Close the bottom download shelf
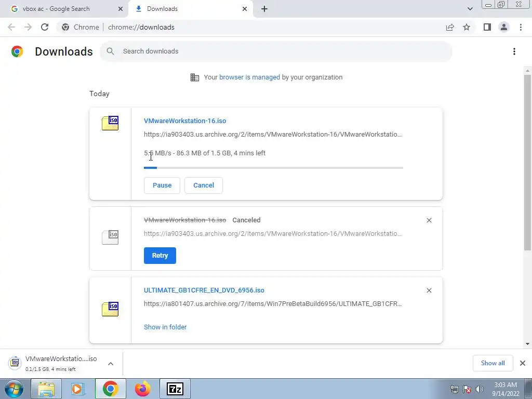This screenshot has height=399, width=532. 523,363
